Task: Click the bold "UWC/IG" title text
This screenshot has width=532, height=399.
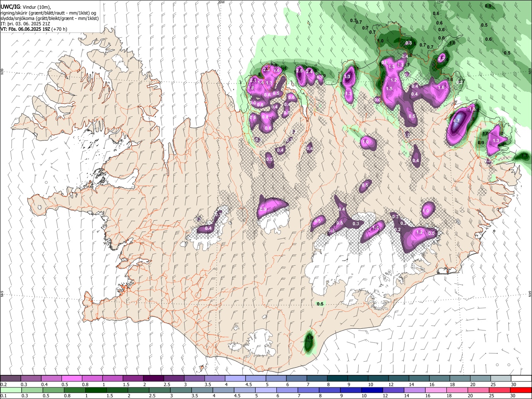Action: pos(10,7)
